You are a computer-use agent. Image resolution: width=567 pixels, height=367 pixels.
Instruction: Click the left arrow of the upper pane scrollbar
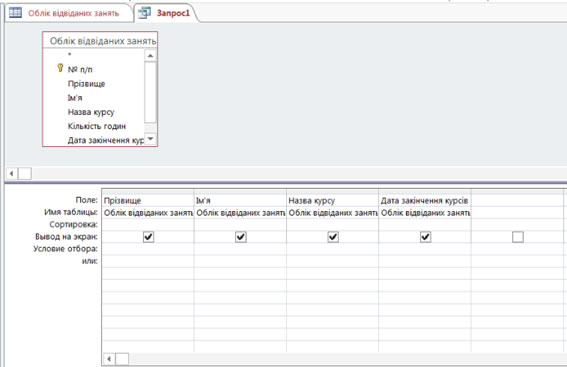(12, 174)
